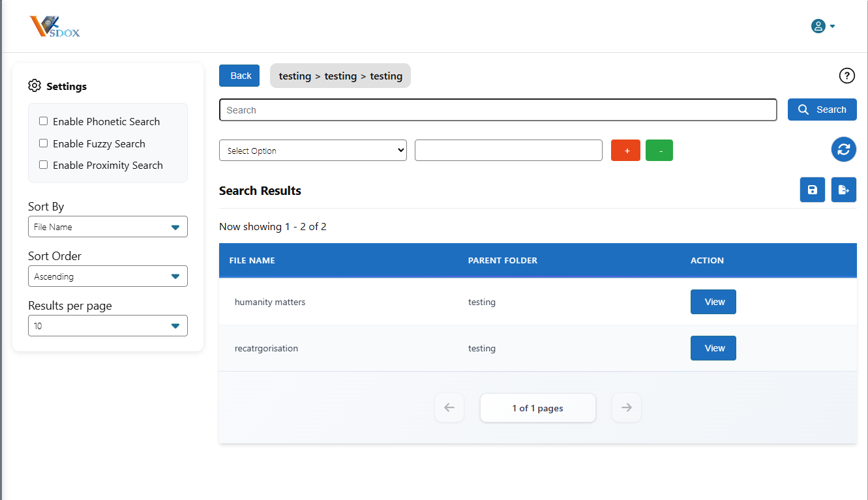868x500 pixels.
Task: Click the blue Search button
Action: [x=822, y=110]
